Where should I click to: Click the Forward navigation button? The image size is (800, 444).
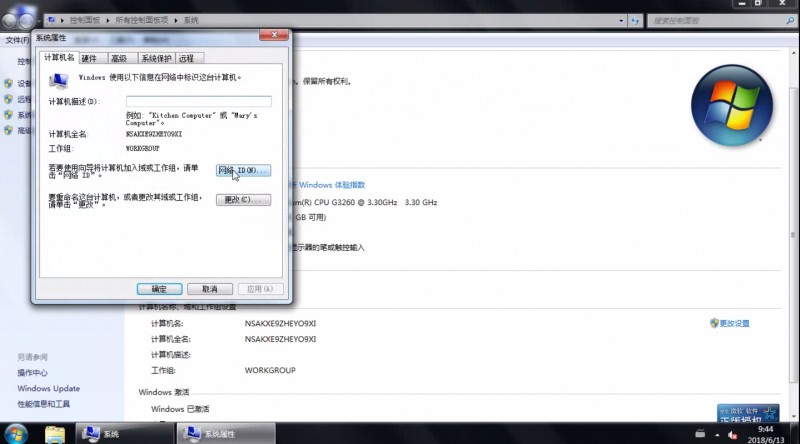click(x=27, y=20)
